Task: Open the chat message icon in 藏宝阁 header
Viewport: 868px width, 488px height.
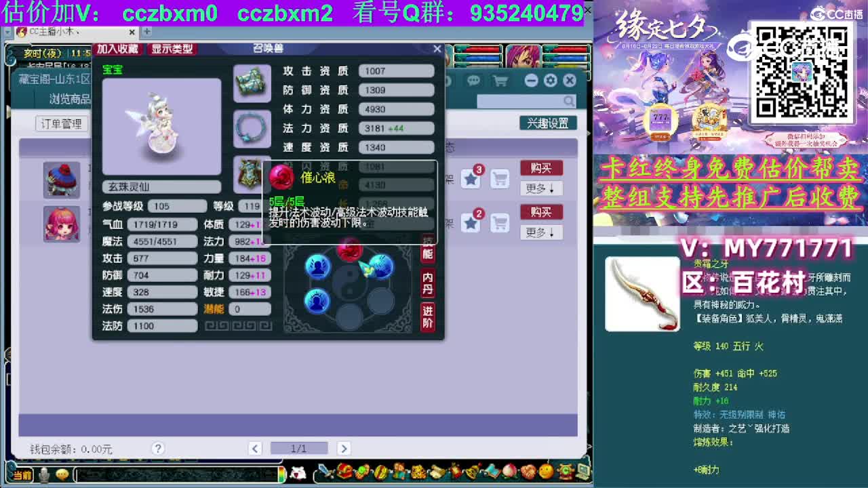Action: 473,81
